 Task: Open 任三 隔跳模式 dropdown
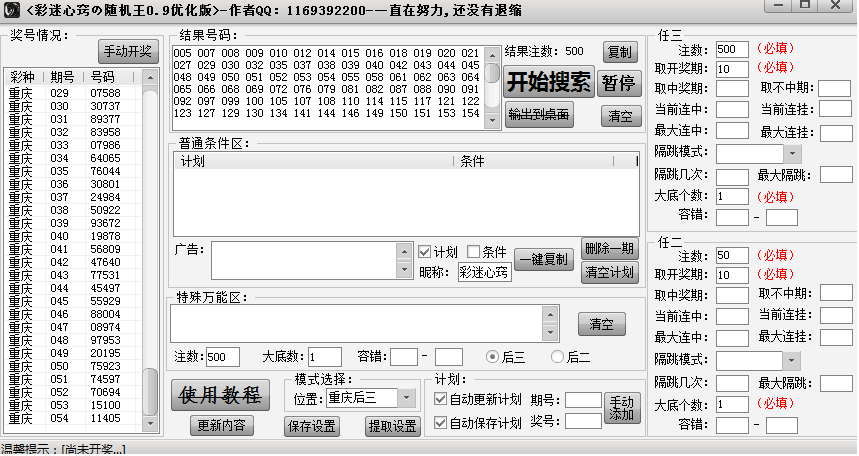point(792,153)
